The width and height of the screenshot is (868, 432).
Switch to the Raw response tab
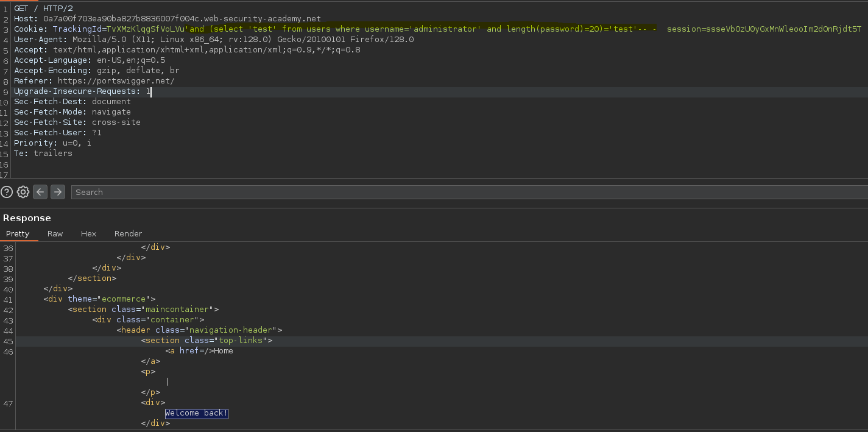(x=55, y=233)
